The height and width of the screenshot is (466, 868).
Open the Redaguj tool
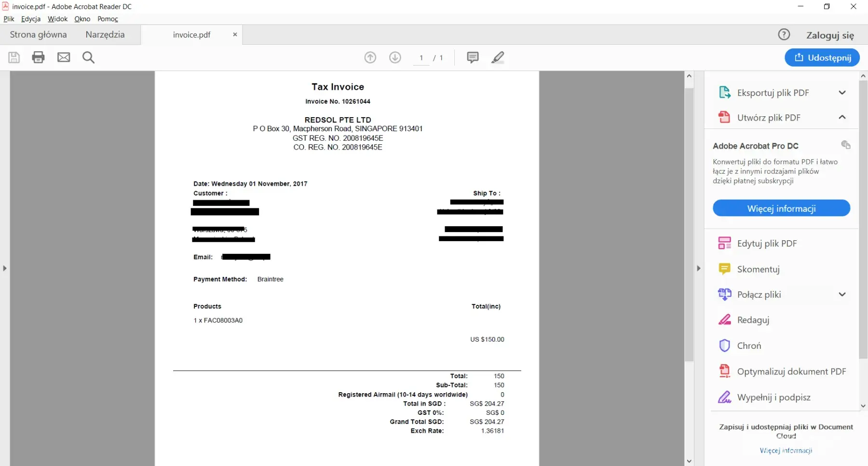pyautogui.click(x=744, y=320)
